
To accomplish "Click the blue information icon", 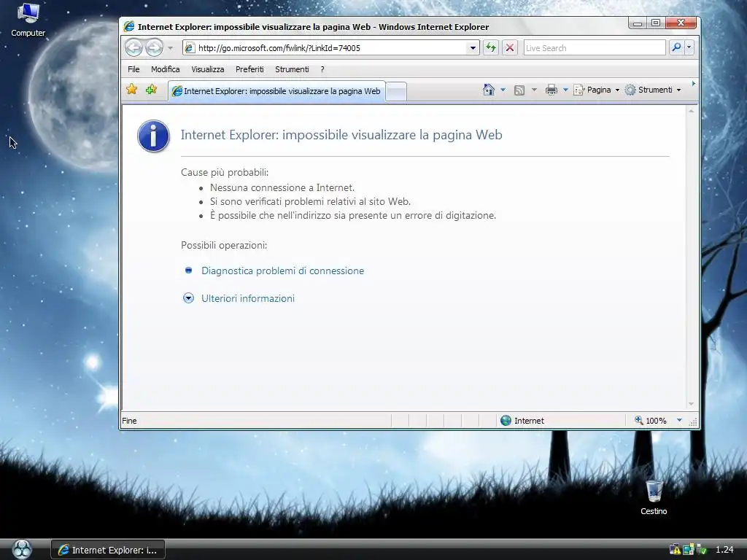I will (x=153, y=136).
